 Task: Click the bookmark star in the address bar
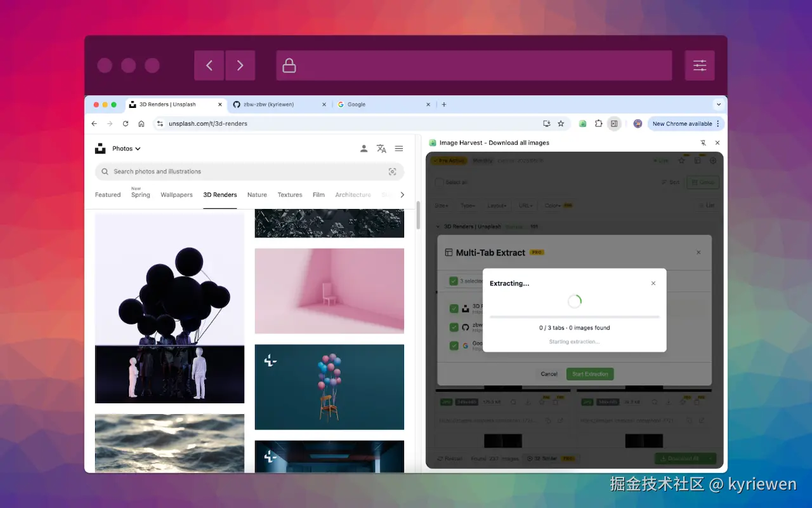561,123
